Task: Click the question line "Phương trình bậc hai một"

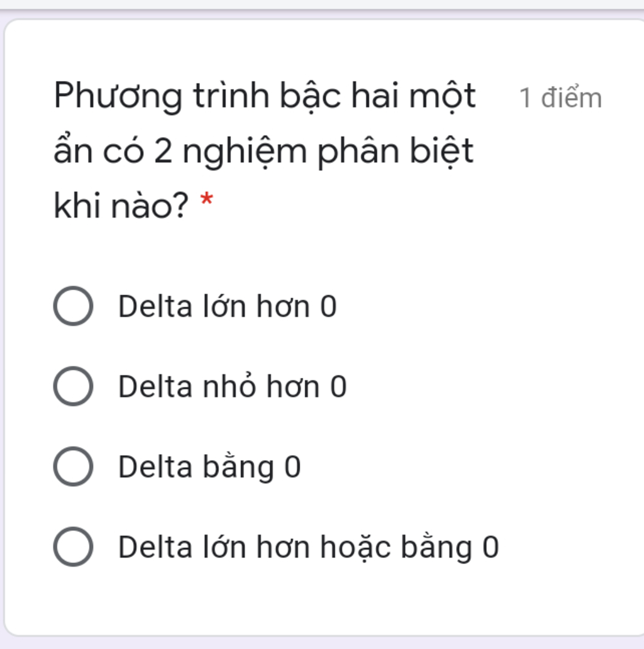Action: (x=265, y=97)
